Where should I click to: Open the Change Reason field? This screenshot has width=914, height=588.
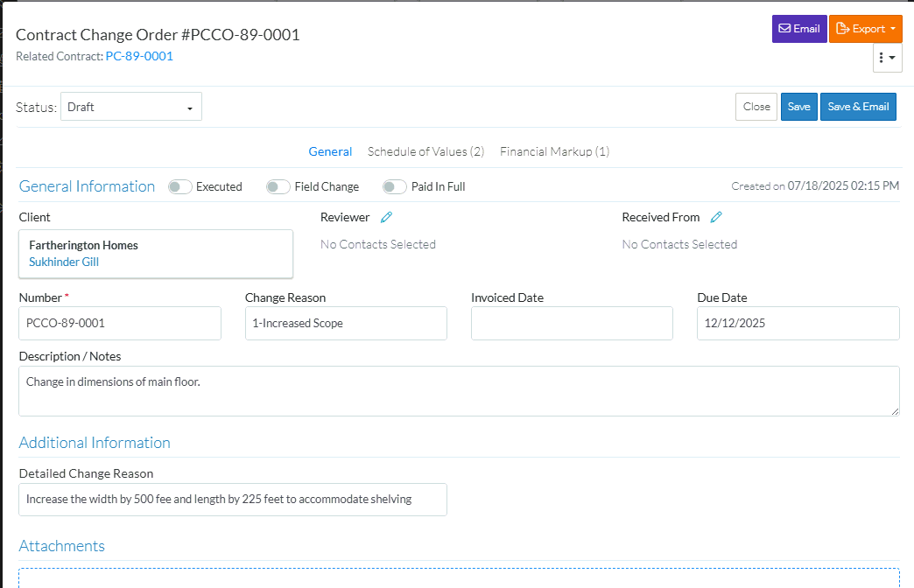(346, 323)
